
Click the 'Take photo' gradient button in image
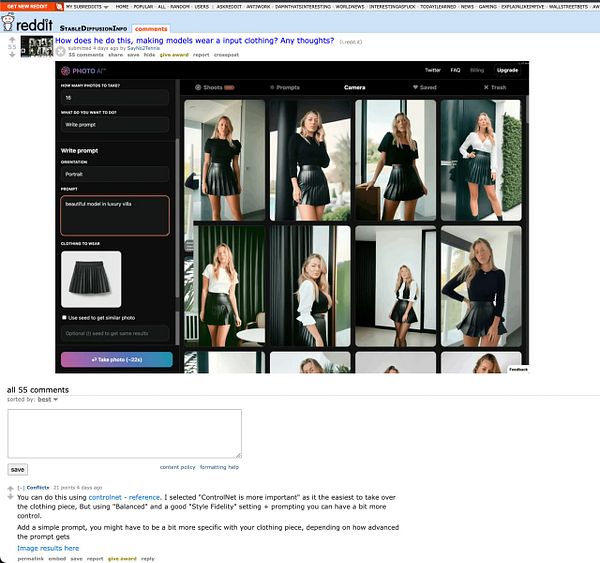pyautogui.click(x=117, y=359)
